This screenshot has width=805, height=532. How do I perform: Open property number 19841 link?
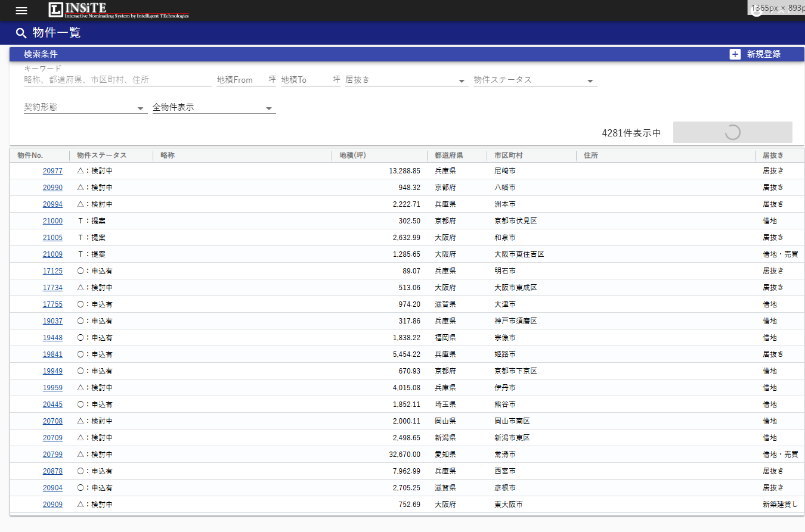pos(52,354)
